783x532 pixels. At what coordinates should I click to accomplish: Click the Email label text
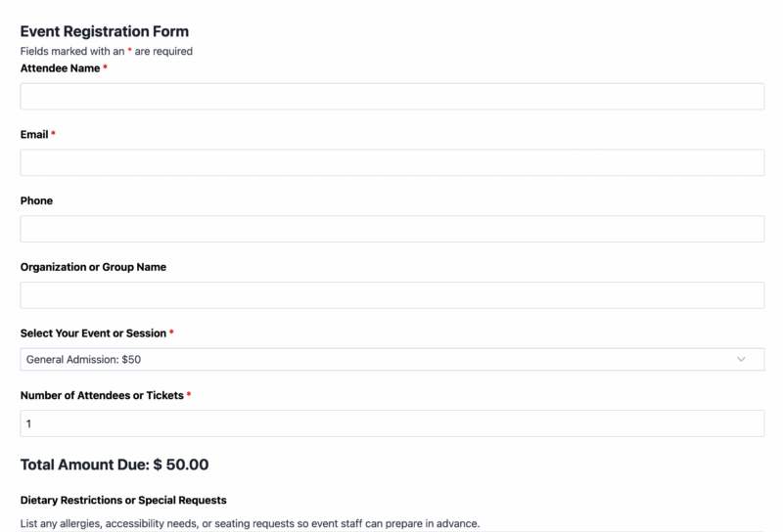34,135
